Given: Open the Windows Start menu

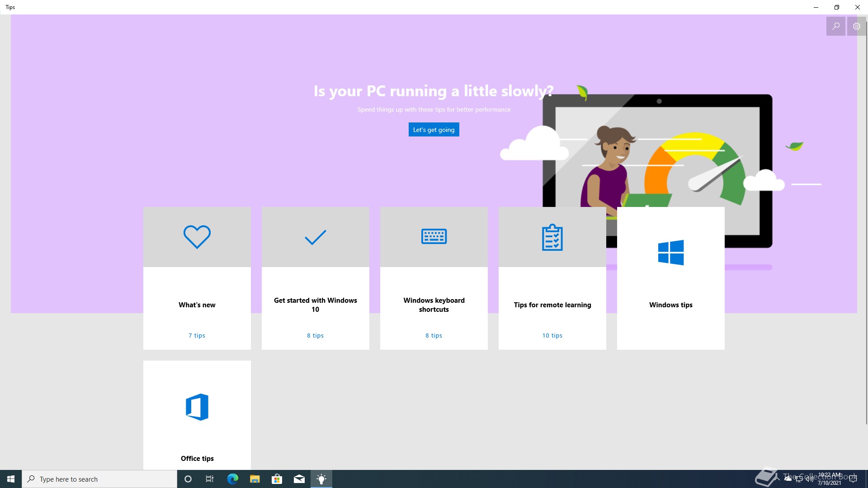Looking at the screenshot, I should click(11, 479).
